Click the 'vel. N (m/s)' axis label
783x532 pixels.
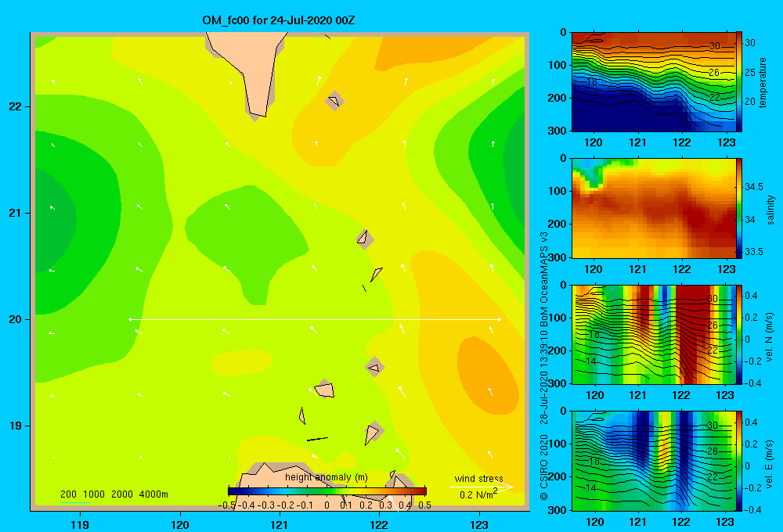[x=770, y=337]
